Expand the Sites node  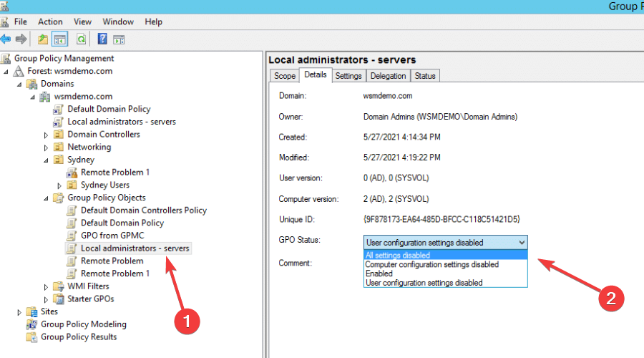(x=19, y=312)
